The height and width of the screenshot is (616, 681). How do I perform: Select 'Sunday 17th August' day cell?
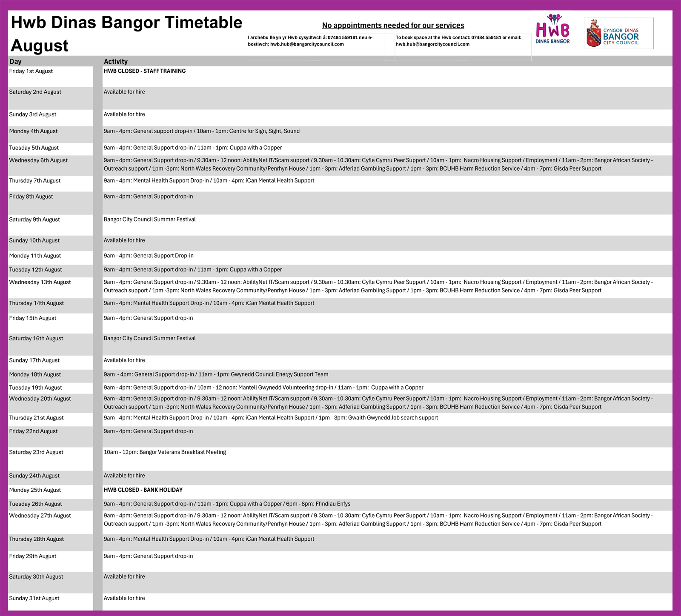[x=51, y=362]
